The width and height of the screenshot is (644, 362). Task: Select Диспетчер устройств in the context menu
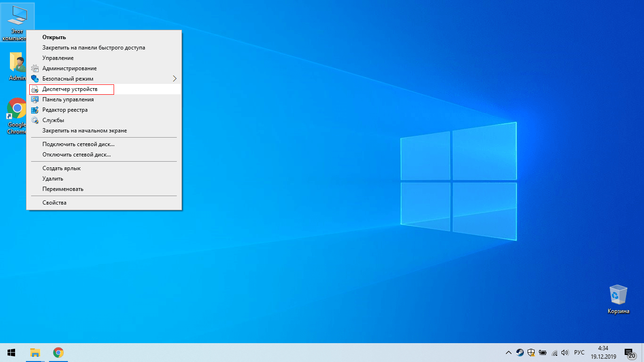coord(70,89)
